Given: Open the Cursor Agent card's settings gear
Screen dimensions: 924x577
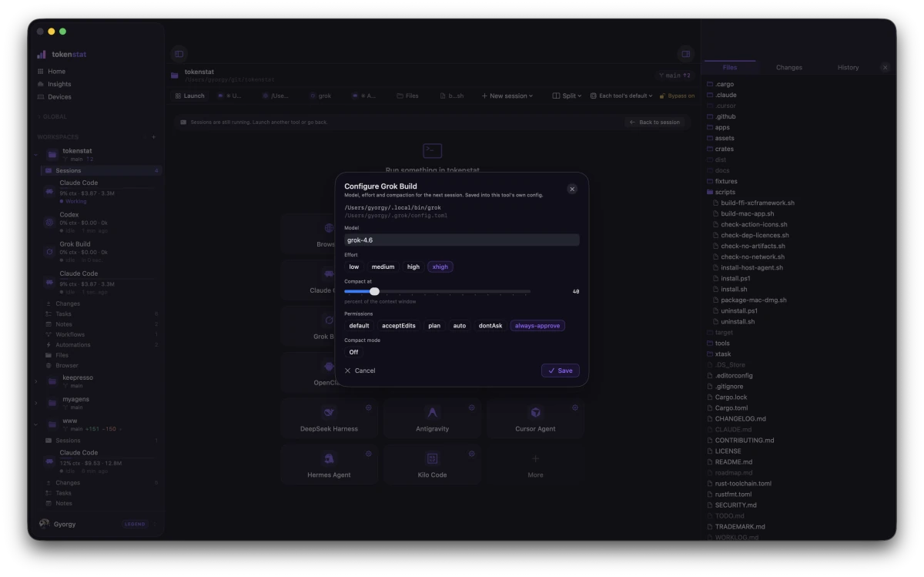Looking at the screenshot, I should (575, 408).
